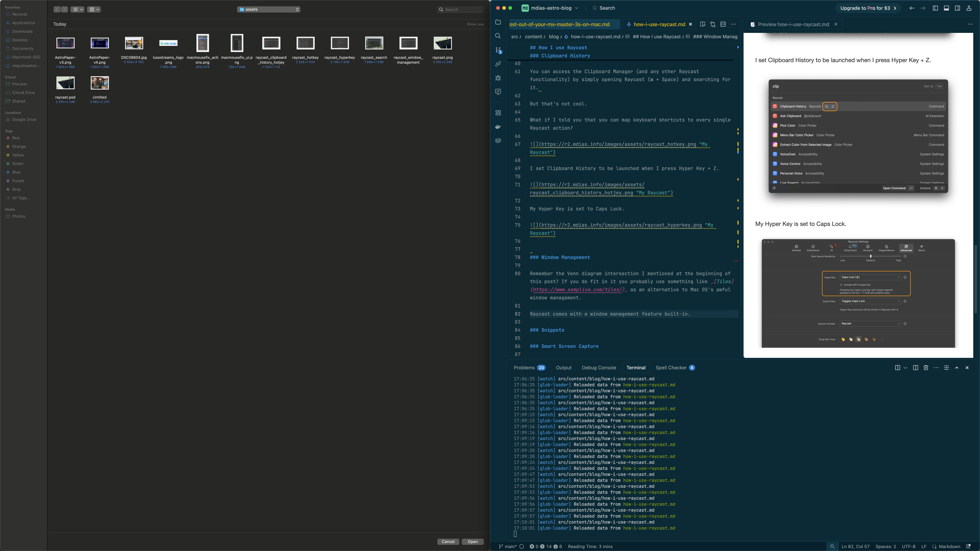The height and width of the screenshot is (551, 980).
Task: Click the Finder back navigation arrow
Action: [x=57, y=9]
